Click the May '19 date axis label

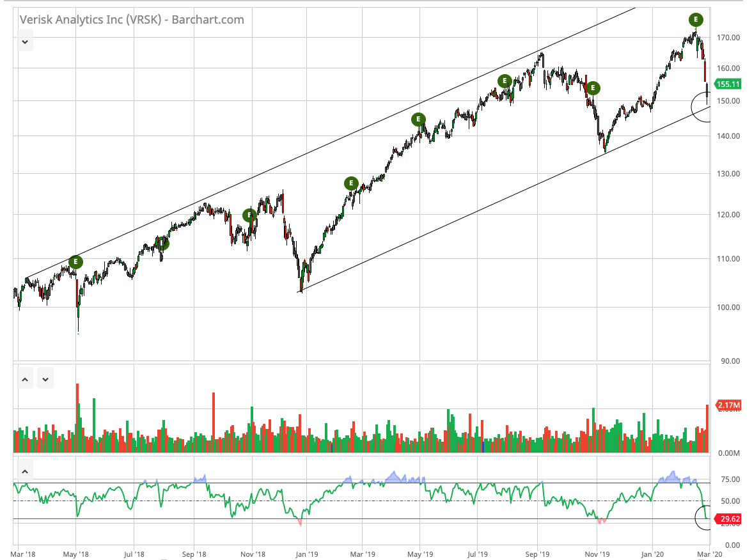click(x=420, y=554)
